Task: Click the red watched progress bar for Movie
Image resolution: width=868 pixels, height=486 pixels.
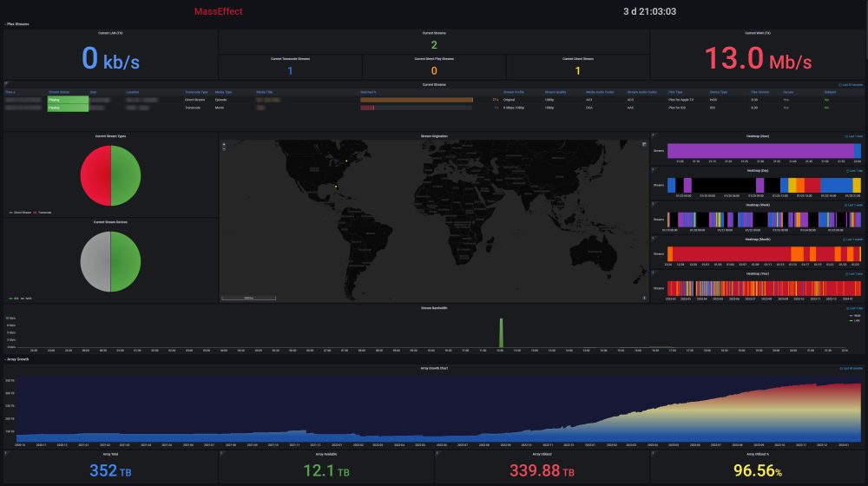Action: tap(367, 108)
